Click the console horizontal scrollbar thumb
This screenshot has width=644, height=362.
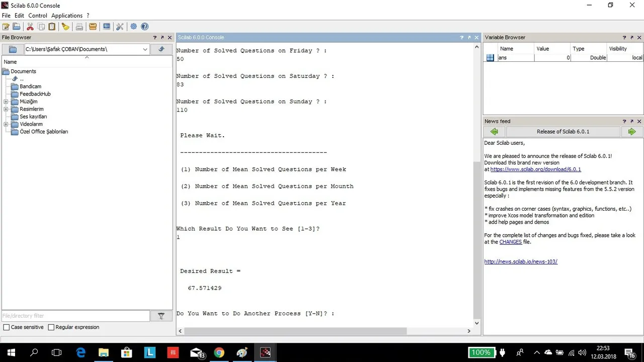tap(295, 331)
